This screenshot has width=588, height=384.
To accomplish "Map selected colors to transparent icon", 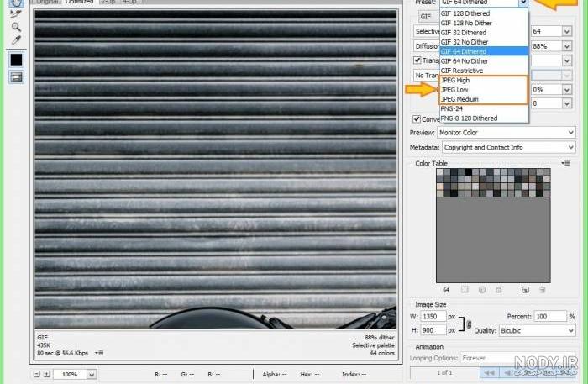I will pos(465,290).
